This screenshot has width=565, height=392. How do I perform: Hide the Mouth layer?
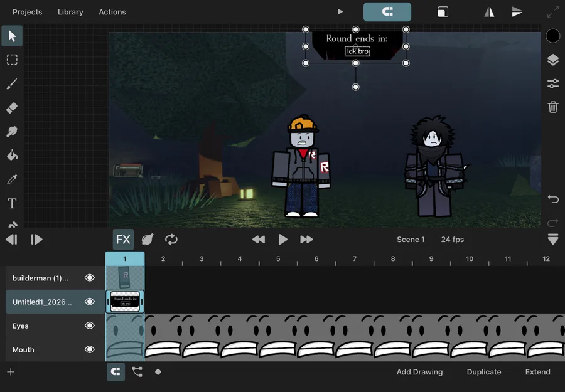pos(89,349)
